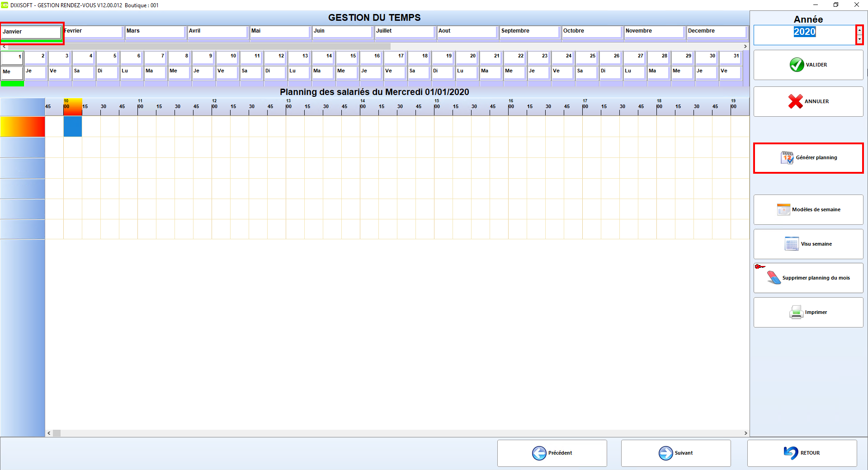This screenshot has width=868, height=470.
Task: Open Modèles de semaine calendar icon
Action: pyautogui.click(x=783, y=209)
